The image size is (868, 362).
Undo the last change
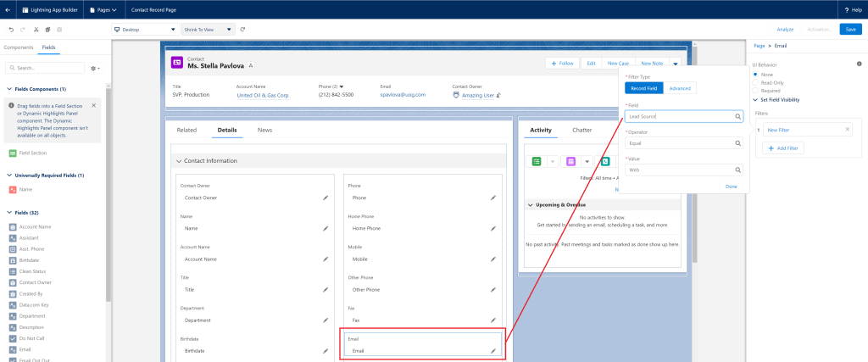tap(11, 30)
